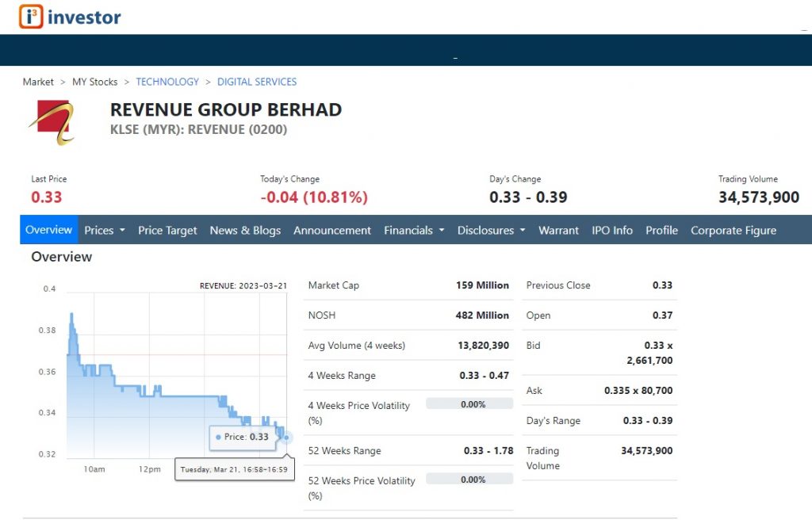Click the 'Tuesday, Mar 21, 16:58-16:59' time tooltip

235,469
